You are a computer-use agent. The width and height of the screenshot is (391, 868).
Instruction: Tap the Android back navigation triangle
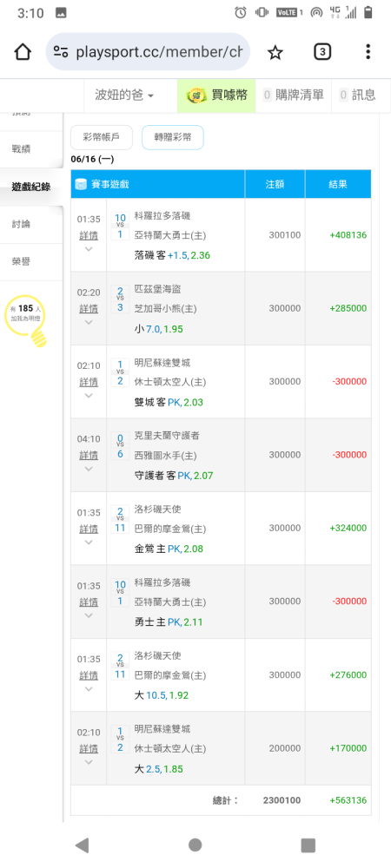pos(82,845)
